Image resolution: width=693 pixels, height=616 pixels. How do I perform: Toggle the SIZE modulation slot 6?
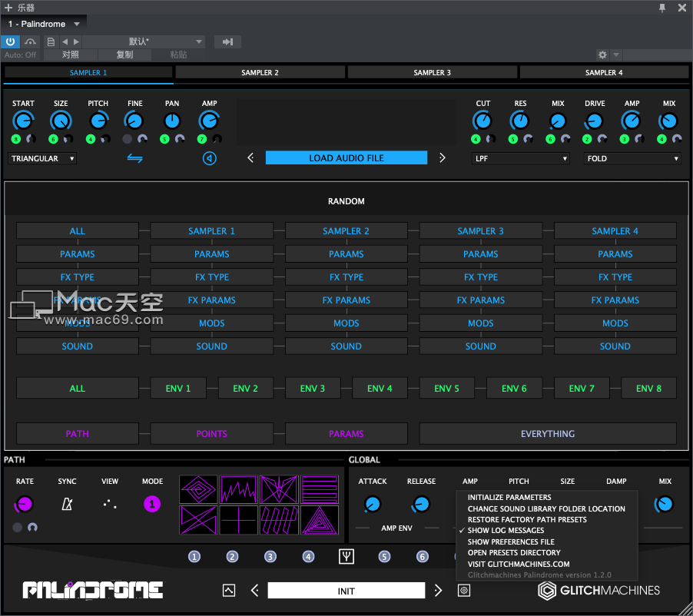click(x=53, y=139)
